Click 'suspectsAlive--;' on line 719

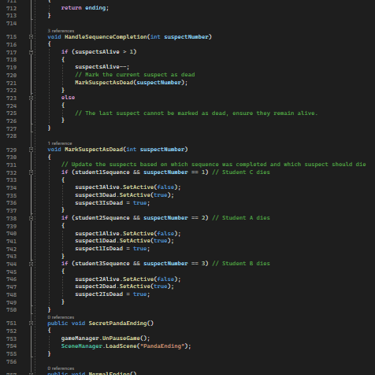point(102,67)
